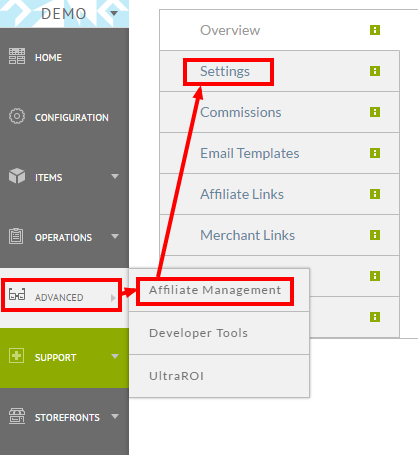Click the green info icon beside Settings
Image resolution: width=418 pixels, height=455 pixels.
coord(375,71)
